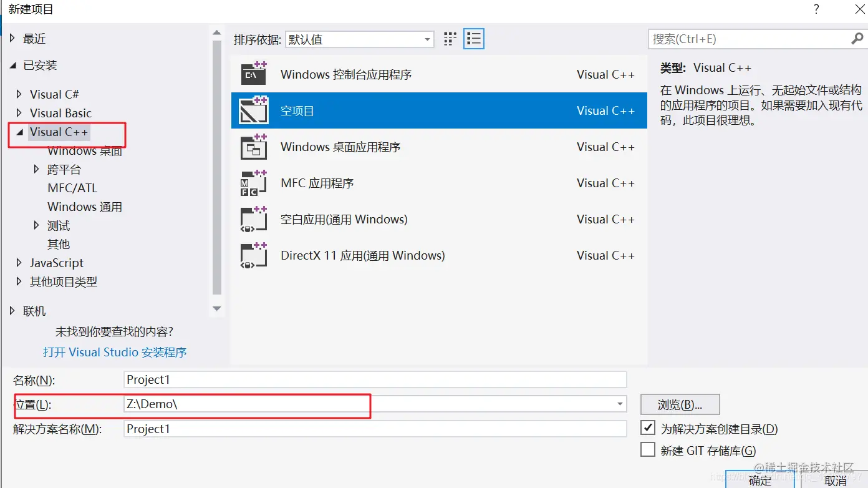Select the 'MFC 应用程序' template name
Screen dimensions: 868x488
pos(317,183)
